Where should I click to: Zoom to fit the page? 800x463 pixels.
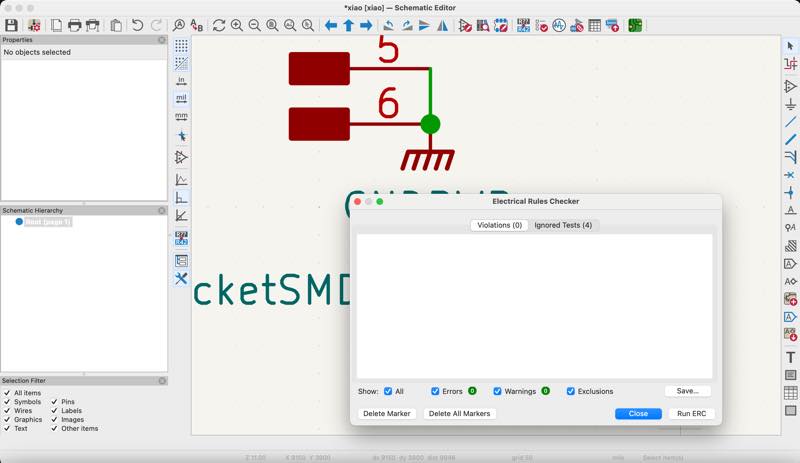coord(272,25)
